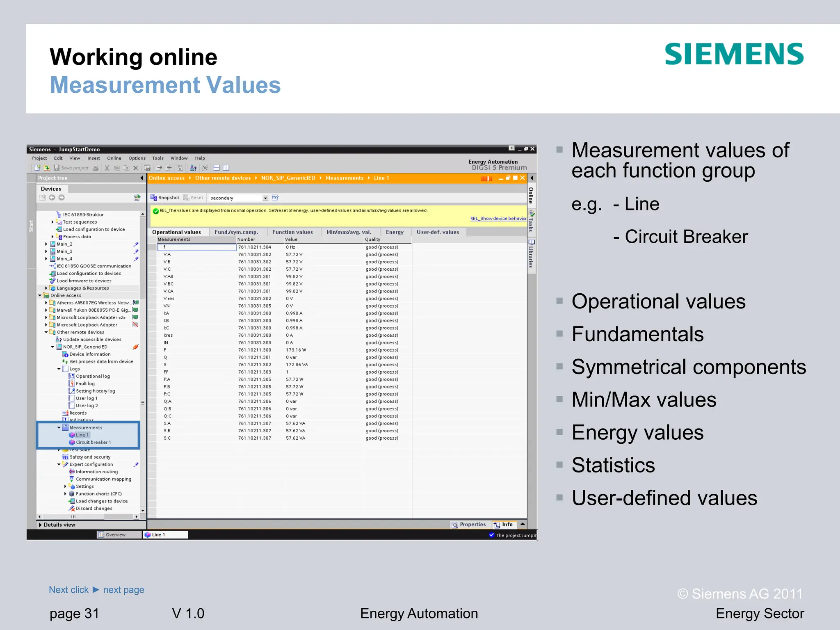Screen dimensions: 840x630
Task: Click the Device information icon
Action: 65,354
